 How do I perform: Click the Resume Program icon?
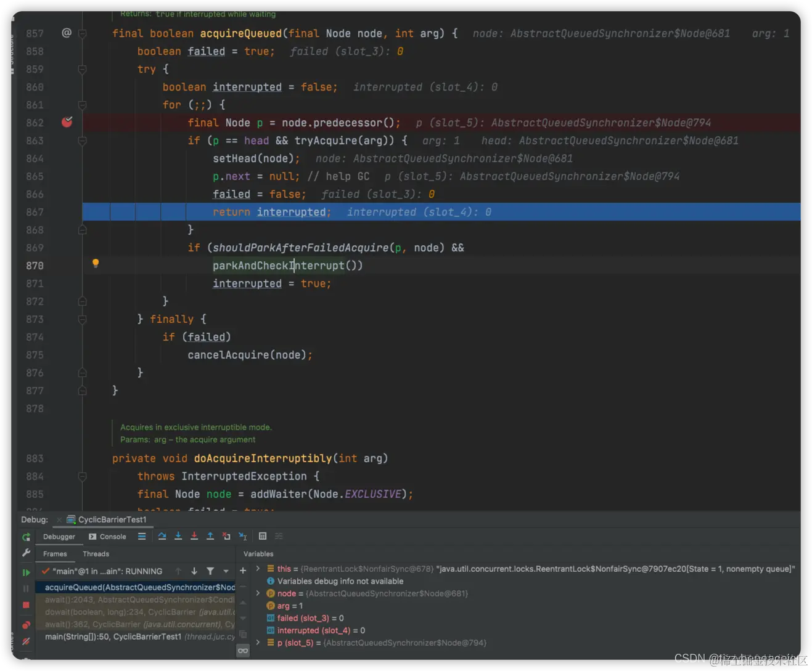(26, 572)
